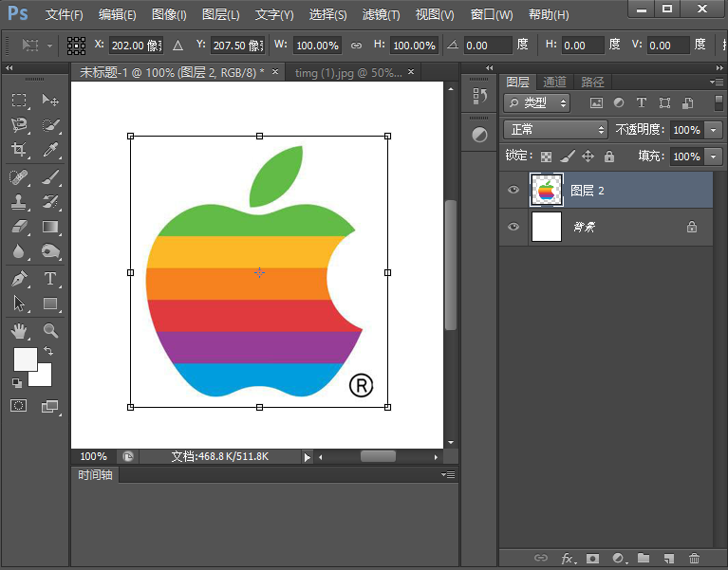The width and height of the screenshot is (728, 570).
Task: Select the Pen tool
Action: 19,279
